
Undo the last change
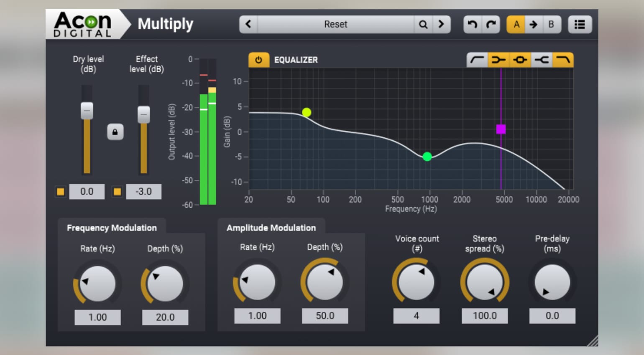point(473,24)
